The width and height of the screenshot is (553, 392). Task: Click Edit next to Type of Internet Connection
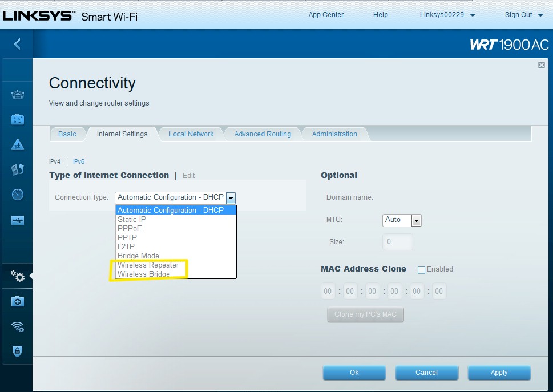tap(189, 176)
